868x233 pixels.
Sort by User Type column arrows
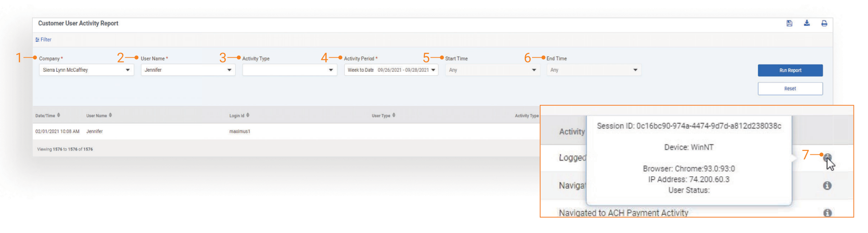point(394,116)
